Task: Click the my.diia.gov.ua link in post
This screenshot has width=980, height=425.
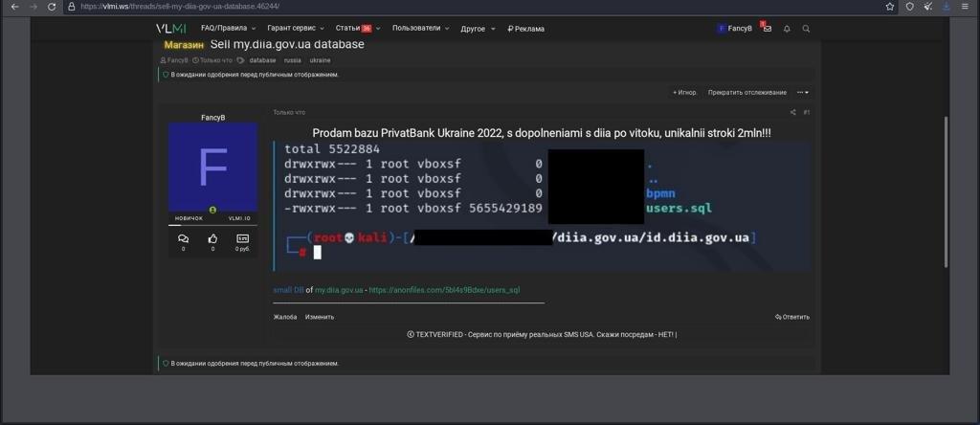Action: [x=339, y=290]
